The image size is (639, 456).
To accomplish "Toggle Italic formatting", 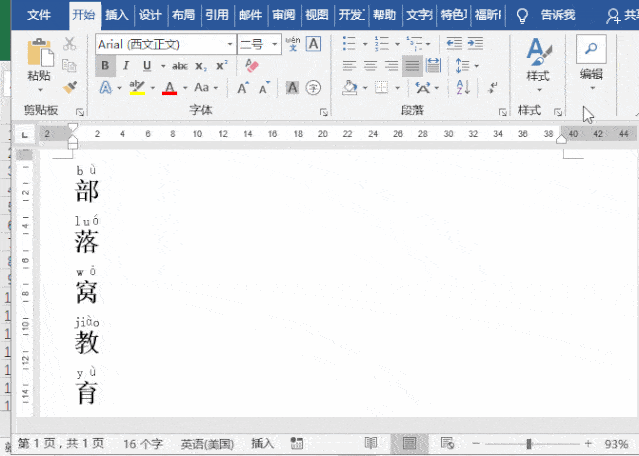I will (x=125, y=66).
